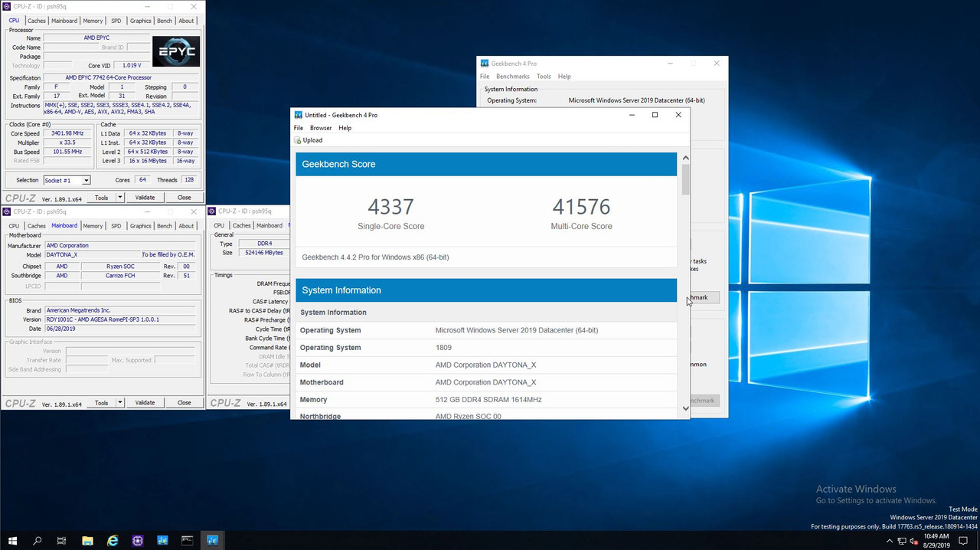Open Internet Explorer from the taskbar
980x550 pixels.
pos(113,541)
